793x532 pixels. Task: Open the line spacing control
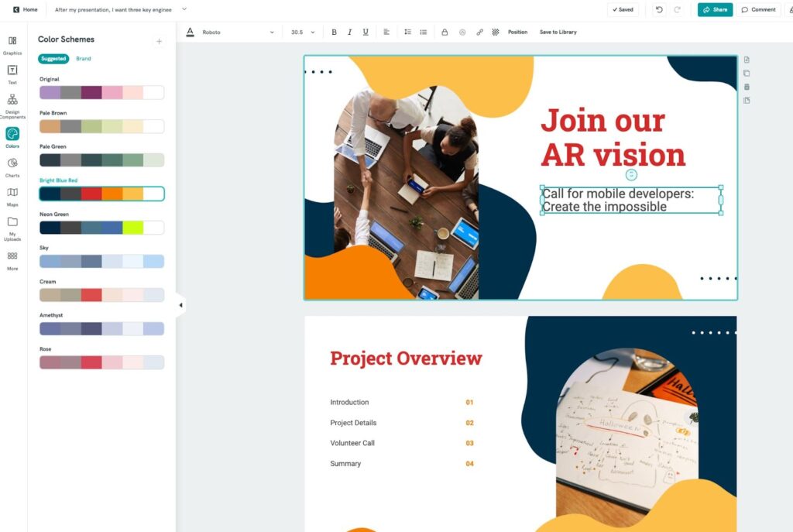pos(407,32)
